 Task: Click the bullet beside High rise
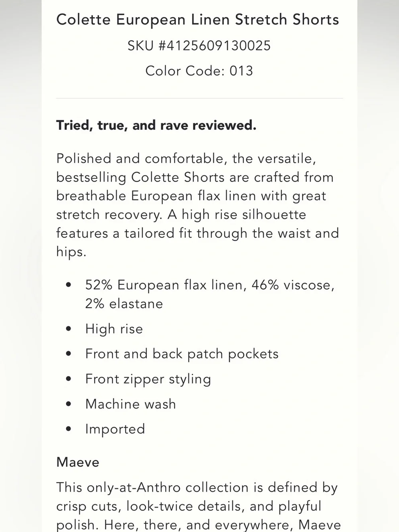tap(69, 329)
